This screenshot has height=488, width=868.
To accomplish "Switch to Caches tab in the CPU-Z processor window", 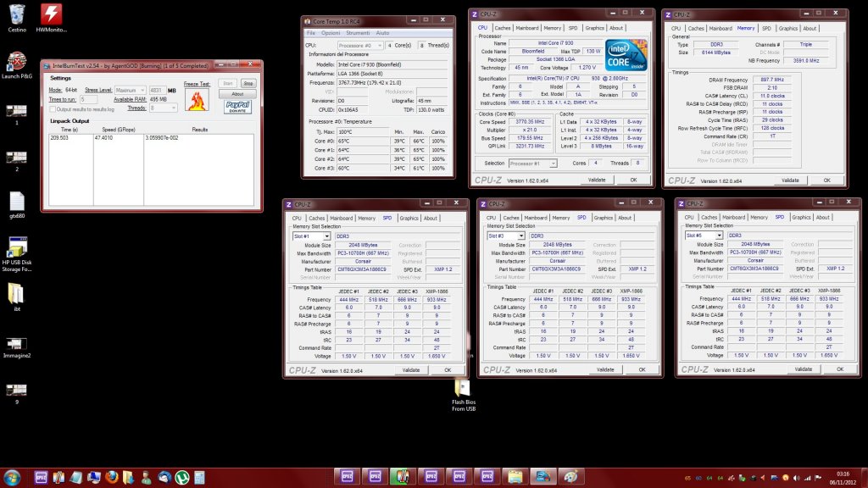I will [502, 28].
